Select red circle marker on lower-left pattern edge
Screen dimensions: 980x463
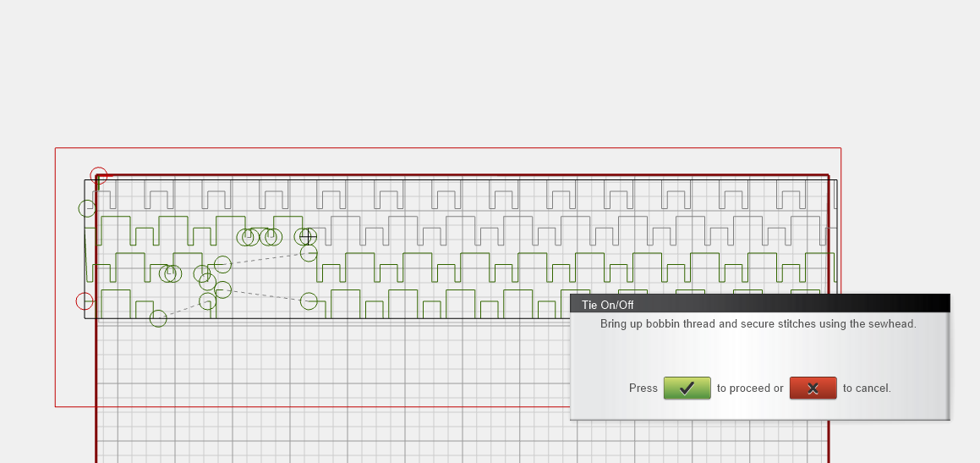85,300
